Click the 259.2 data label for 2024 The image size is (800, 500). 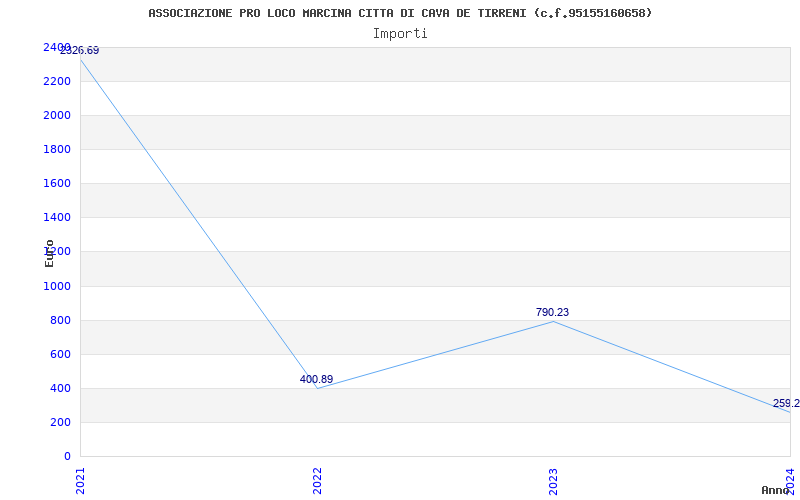(x=786, y=404)
